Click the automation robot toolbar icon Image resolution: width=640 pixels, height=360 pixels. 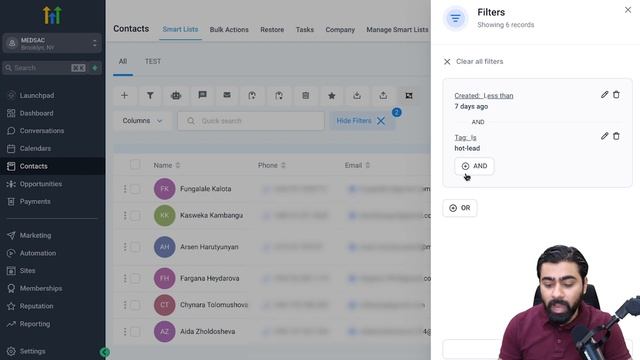[x=176, y=96]
